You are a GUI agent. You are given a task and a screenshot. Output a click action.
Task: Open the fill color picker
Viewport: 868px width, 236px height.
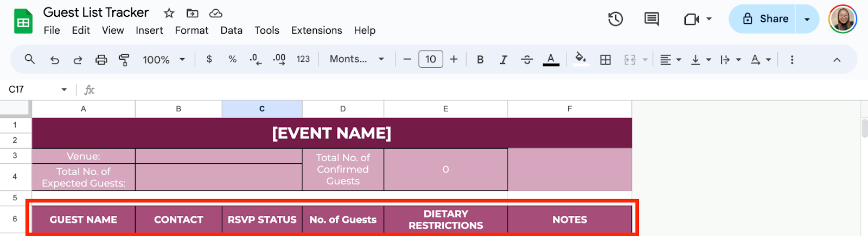[x=580, y=59]
